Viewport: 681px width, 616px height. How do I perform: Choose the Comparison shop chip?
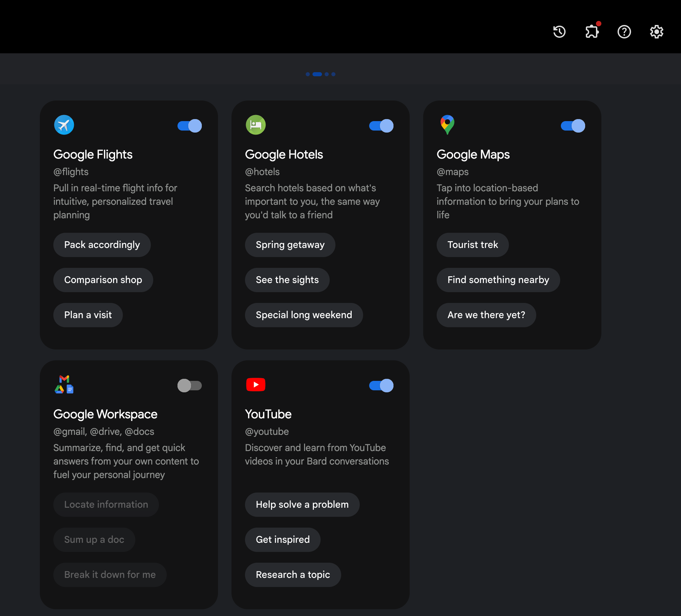pos(103,280)
